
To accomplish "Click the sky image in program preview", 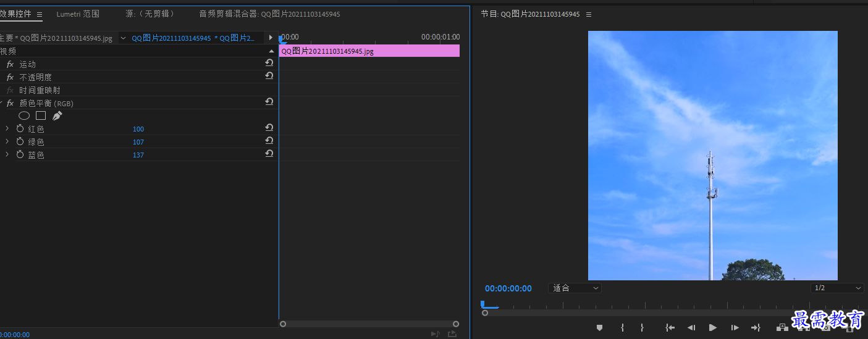I will click(x=713, y=156).
